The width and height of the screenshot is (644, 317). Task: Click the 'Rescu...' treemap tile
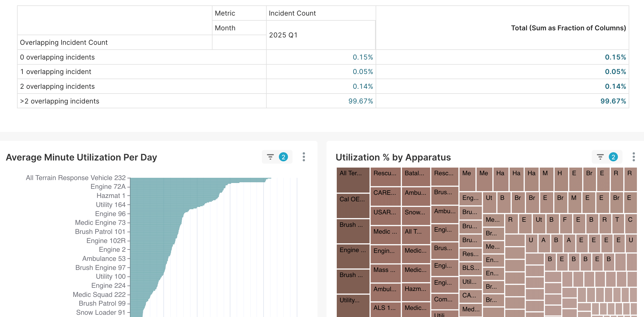pos(385,176)
